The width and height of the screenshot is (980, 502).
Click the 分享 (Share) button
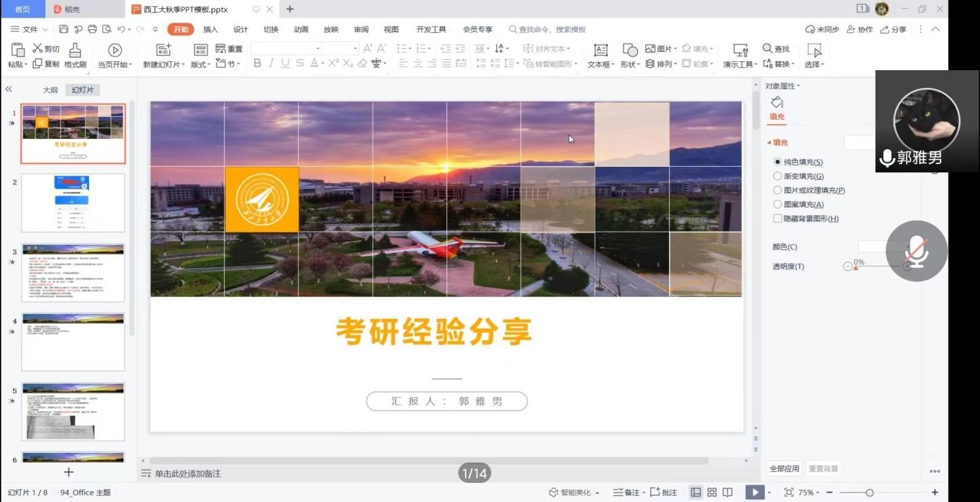pyautogui.click(x=894, y=29)
